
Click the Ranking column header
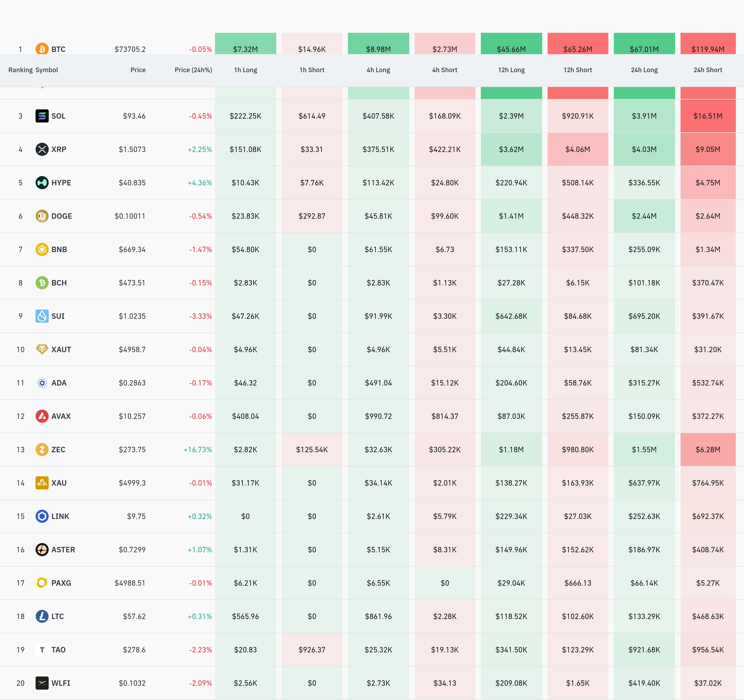coord(20,70)
